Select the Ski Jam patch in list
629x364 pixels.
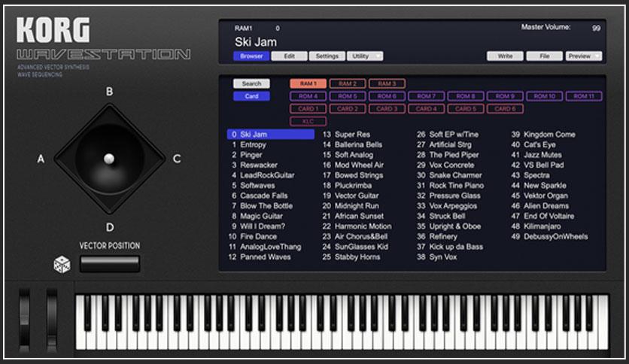point(271,135)
